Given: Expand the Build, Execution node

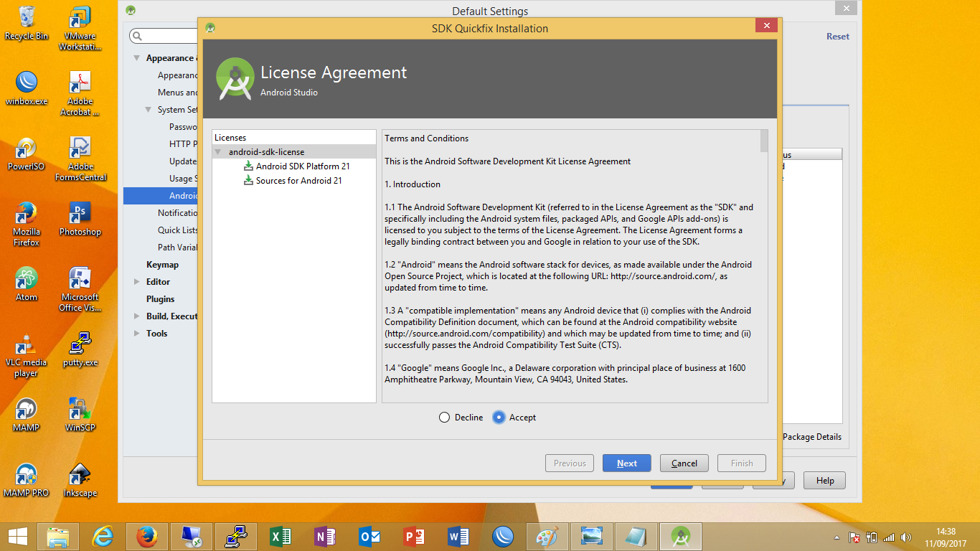Looking at the screenshot, I should 137,316.
